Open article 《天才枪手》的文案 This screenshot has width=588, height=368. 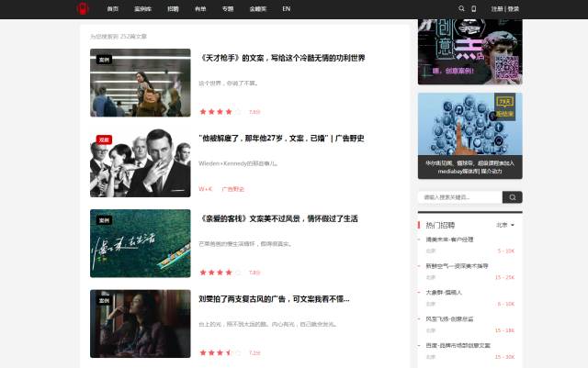click(x=282, y=58)
